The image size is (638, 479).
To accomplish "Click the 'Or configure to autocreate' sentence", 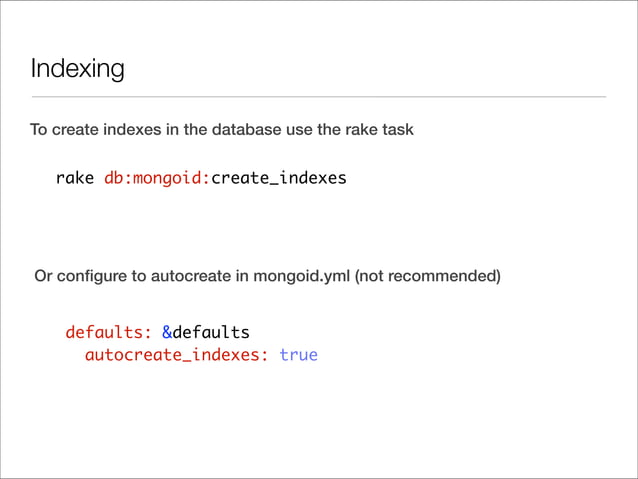I will 267,276.
